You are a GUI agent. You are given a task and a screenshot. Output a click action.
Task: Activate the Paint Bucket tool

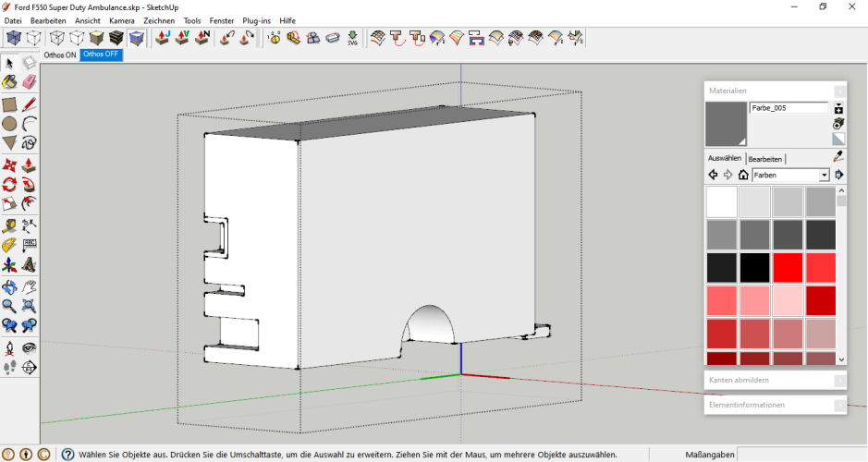tap(9, 82)
